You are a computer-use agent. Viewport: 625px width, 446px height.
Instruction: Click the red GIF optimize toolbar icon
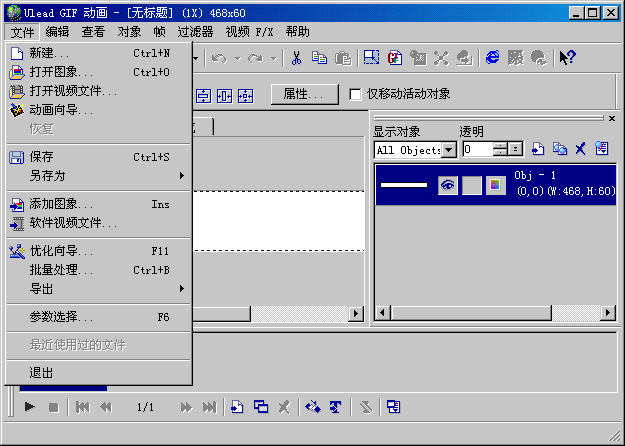pyautogui.click(x=395, y=58)
